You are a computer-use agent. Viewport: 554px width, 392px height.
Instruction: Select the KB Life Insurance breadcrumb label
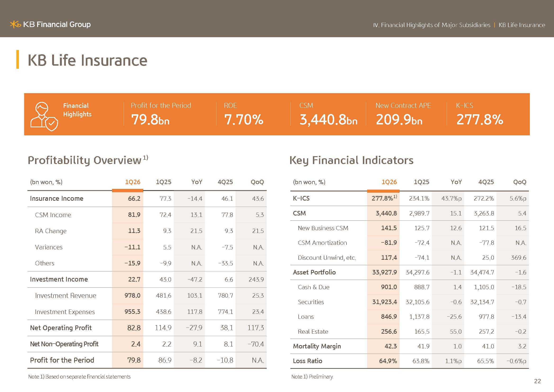(x=522, y=25)
